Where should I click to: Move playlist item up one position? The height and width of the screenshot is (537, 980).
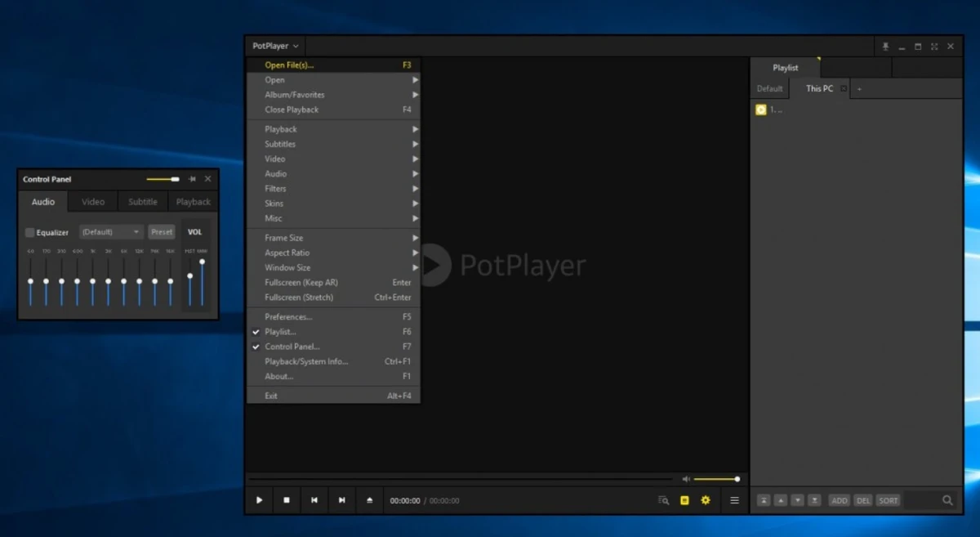tap(781, 500)
